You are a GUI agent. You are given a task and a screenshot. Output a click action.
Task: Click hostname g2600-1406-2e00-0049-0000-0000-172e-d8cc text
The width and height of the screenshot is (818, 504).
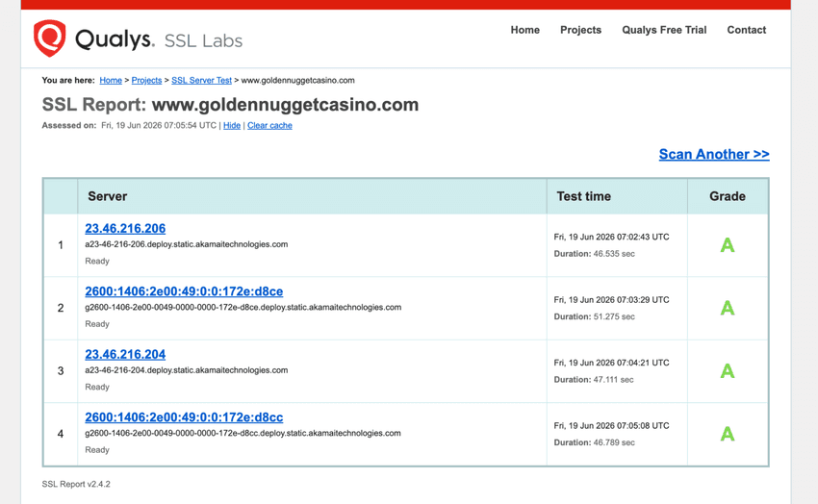coord(243,433)
